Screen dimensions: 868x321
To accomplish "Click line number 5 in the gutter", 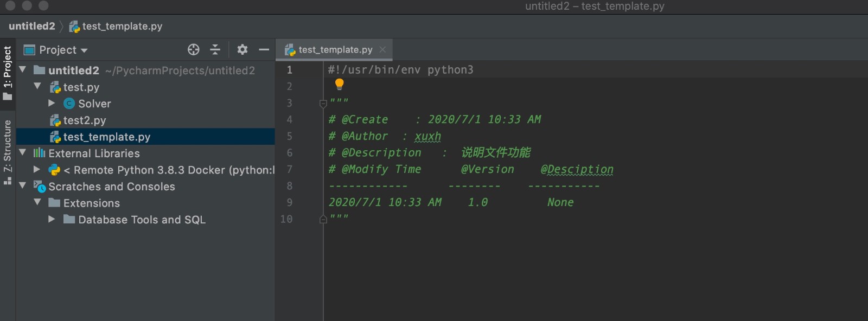I will 289,136.
